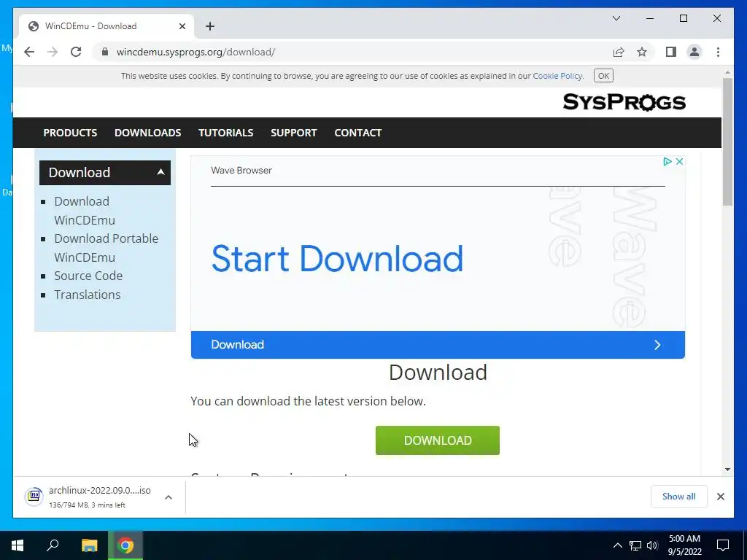Reload the WinCDEmu page
Image resolution: width=747 pixels, height=560 pixels.
pos(76,52)
